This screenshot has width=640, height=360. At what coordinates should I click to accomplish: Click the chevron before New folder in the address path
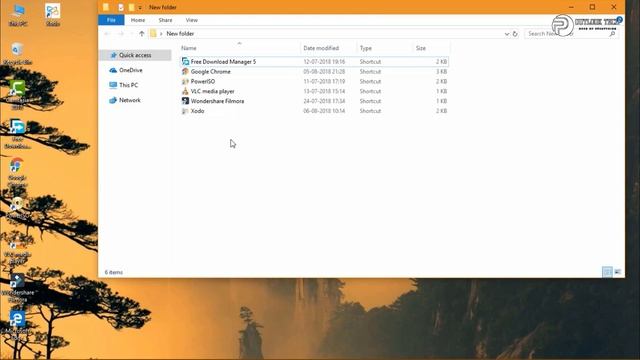(x=161, y=34)
